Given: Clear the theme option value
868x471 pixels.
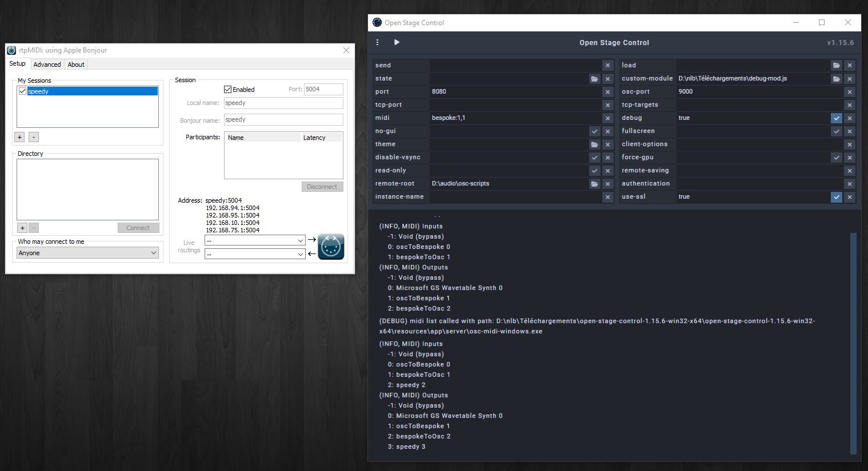Looking at the screenshot, I should click(608, 144).
